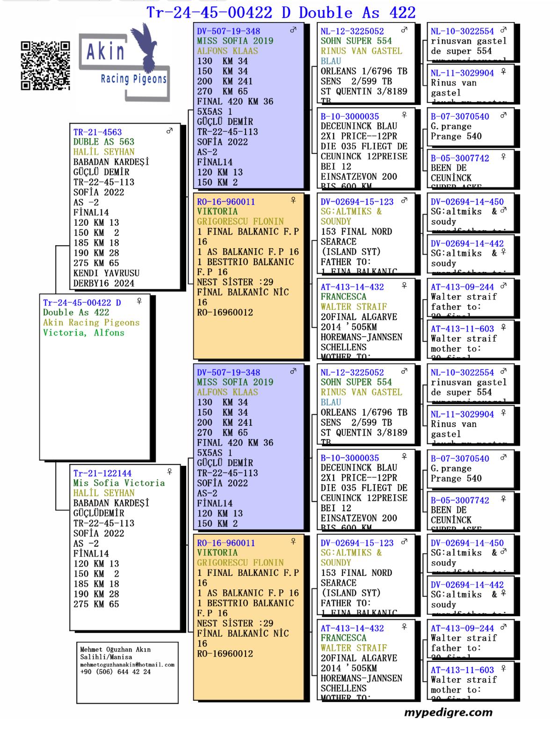Click the 'Akin' logo text
The width and height of the screenshot is (560, 749).
(106, 52)
